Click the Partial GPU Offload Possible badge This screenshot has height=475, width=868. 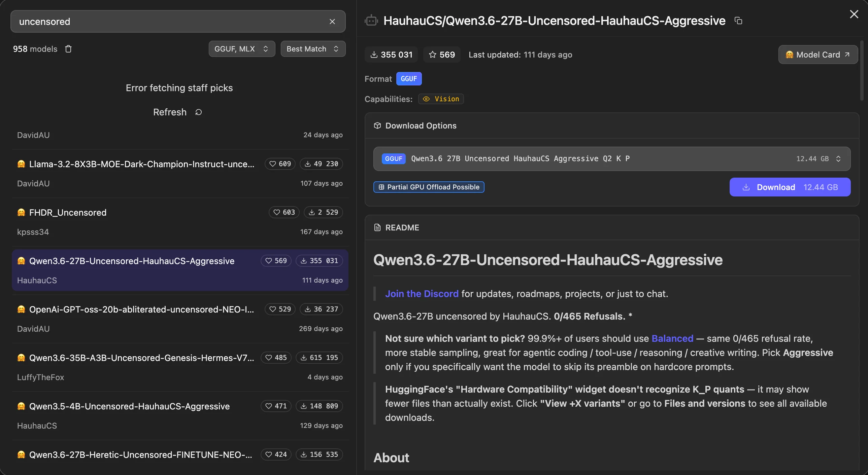(x=429, y=187)
